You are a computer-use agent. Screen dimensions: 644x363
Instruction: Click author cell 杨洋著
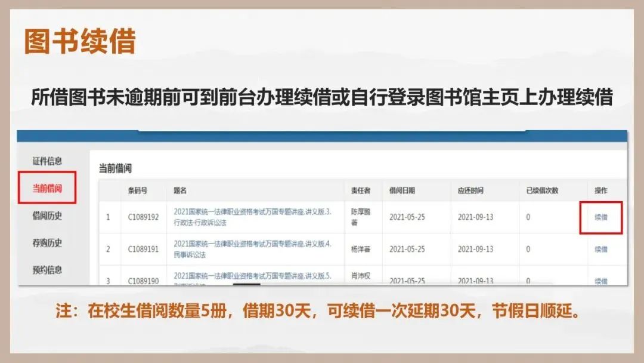coord(360,250)
